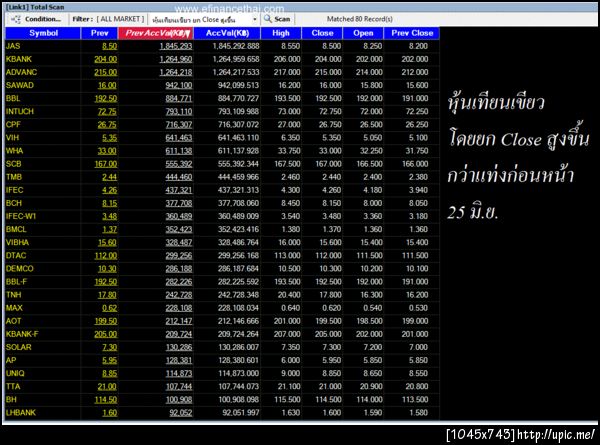Click Matched 80 Record(s) status text

tap(359, 19)
